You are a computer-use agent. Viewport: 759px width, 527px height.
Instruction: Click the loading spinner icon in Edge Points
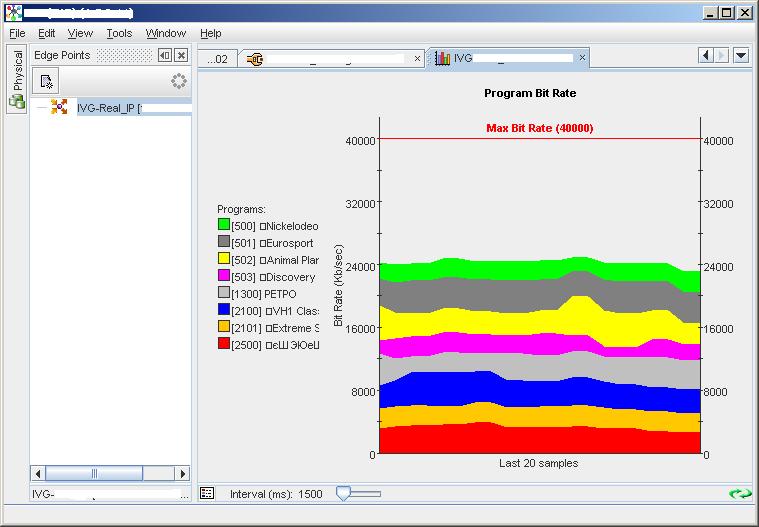coord(179,81)
